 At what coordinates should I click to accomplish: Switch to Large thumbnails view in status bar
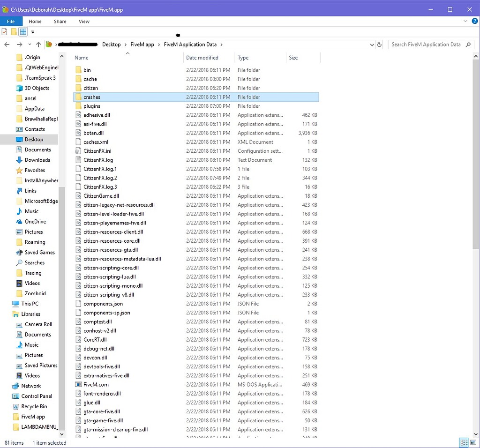tap(473, 442)
